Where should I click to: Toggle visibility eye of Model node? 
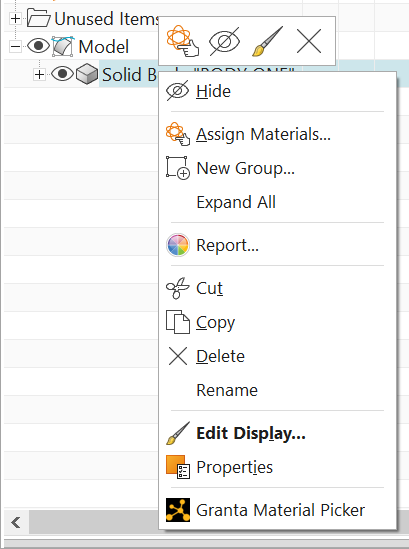(38, 46)
